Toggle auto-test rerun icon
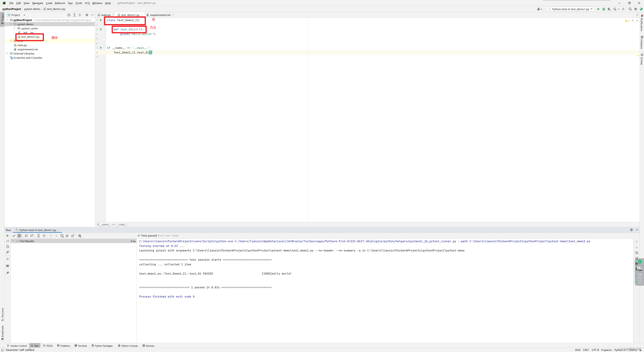 click(x=8, y=247)
